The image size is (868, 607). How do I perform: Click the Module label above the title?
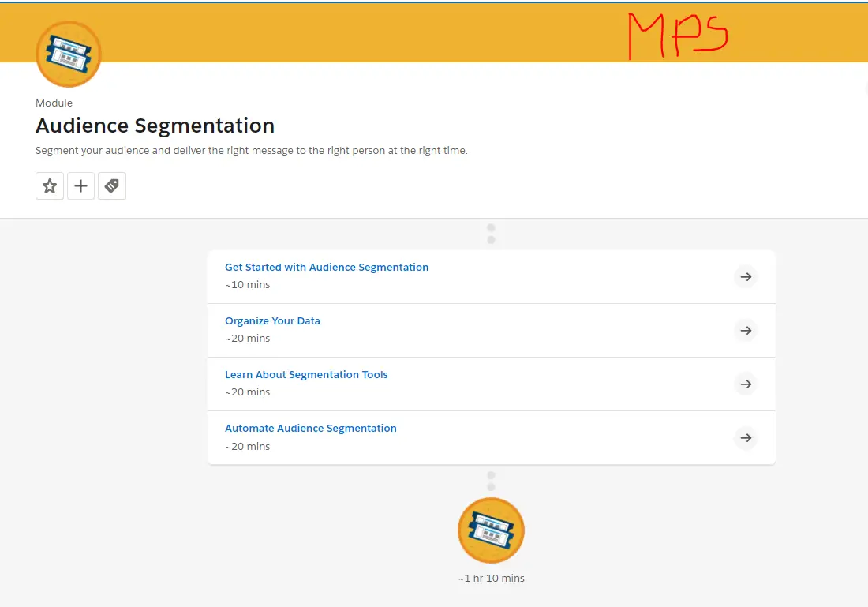[x=54, y=103]
